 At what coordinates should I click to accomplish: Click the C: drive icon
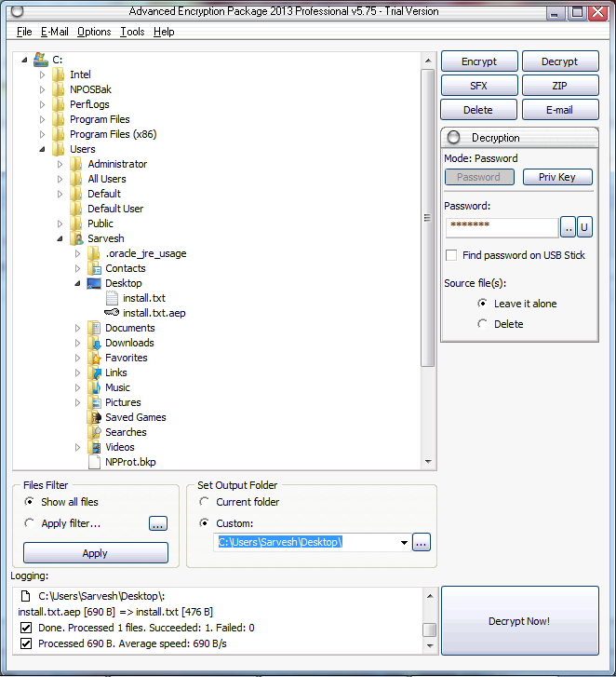tap(41, 60)
